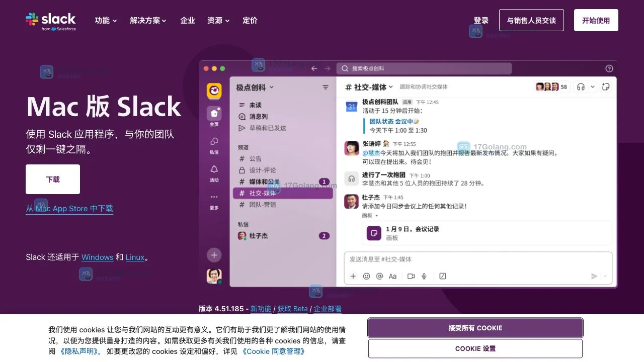Click the Slack logo in the header
Screen dimensions: 644x362
coord(51,21)
